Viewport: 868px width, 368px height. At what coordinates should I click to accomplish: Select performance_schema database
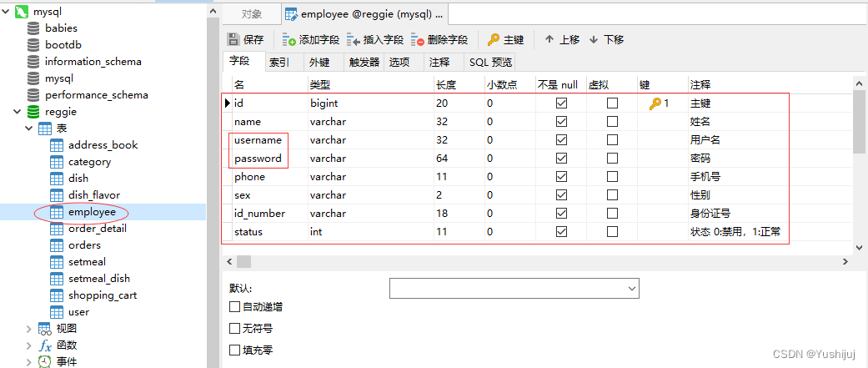click(97, 95)
